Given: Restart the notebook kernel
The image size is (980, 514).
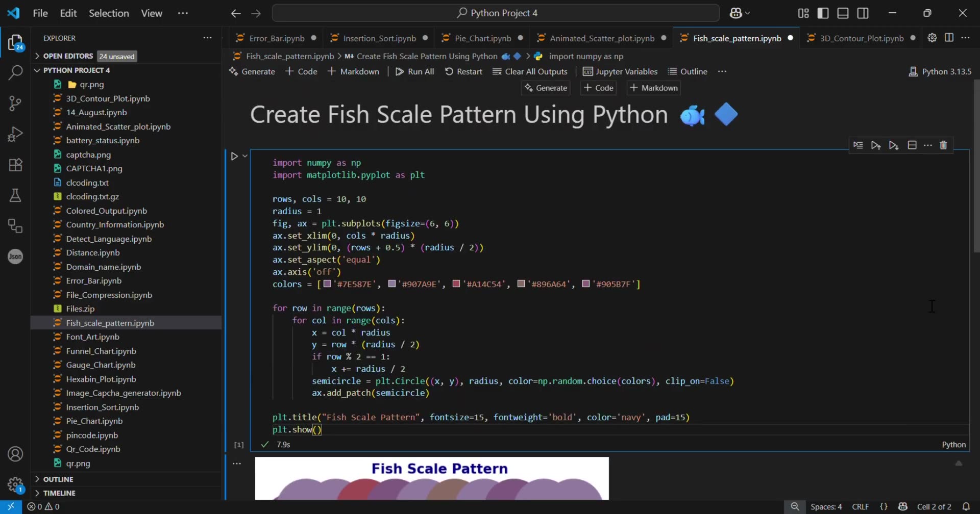Looking at the screenshot, I should click(x=463, y=71).
